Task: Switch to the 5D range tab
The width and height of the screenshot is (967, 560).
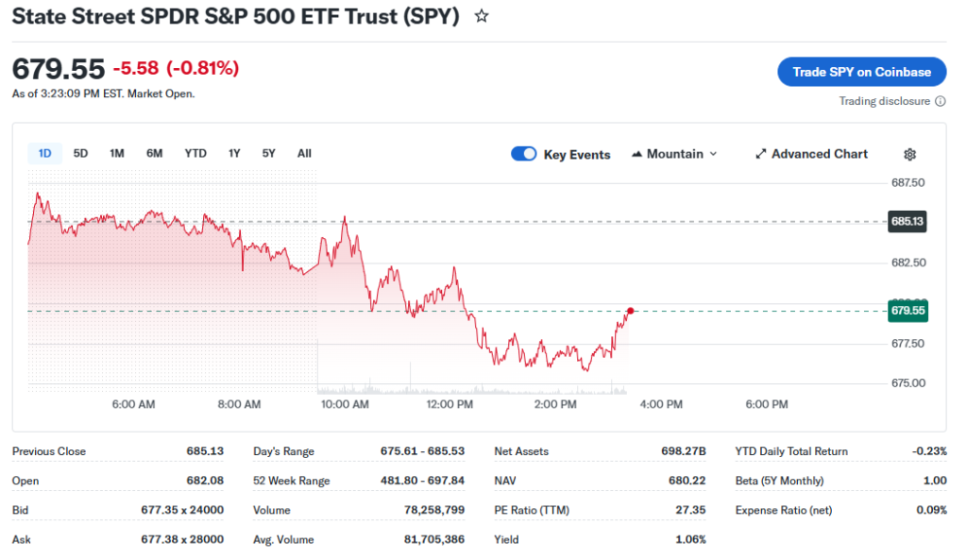Action: pyautogui.click(x=80, y=153)
